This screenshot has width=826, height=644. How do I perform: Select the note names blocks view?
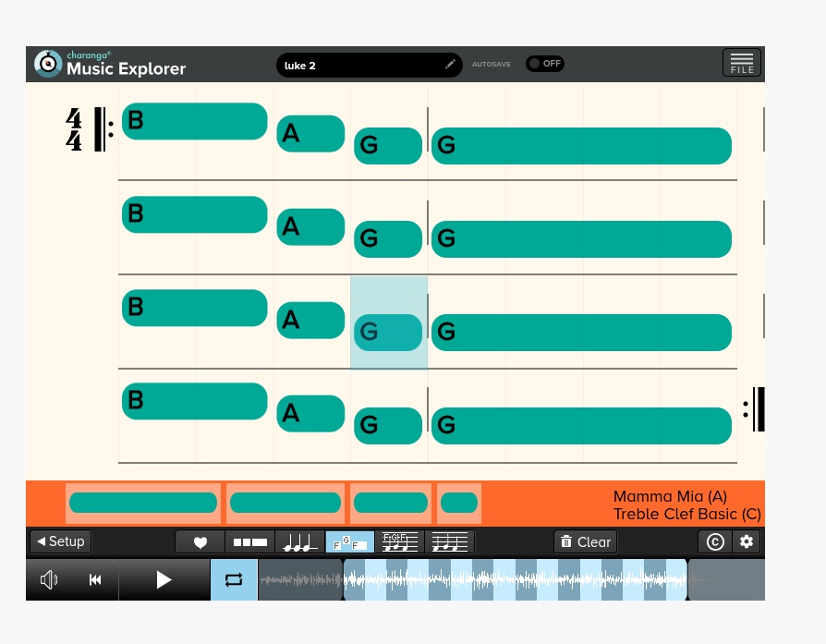(x=349, y=542)
